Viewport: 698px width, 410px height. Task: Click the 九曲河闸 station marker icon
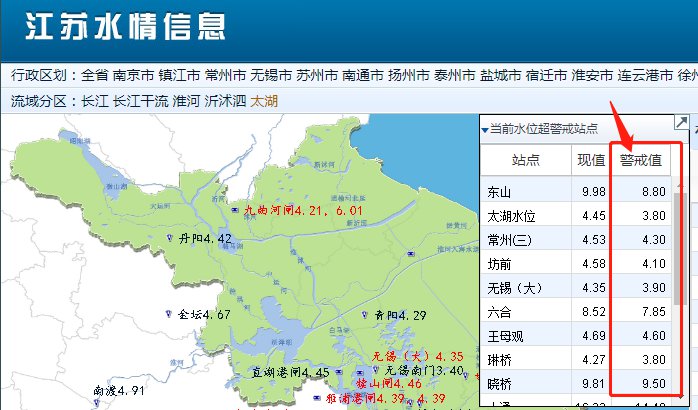click(235, 210)
